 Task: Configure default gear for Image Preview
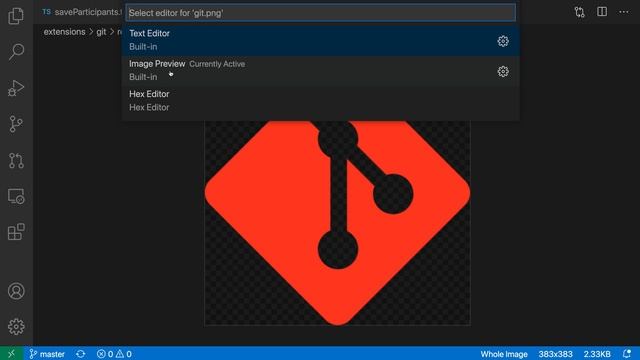pyautogui.click(x=503, y=71)
